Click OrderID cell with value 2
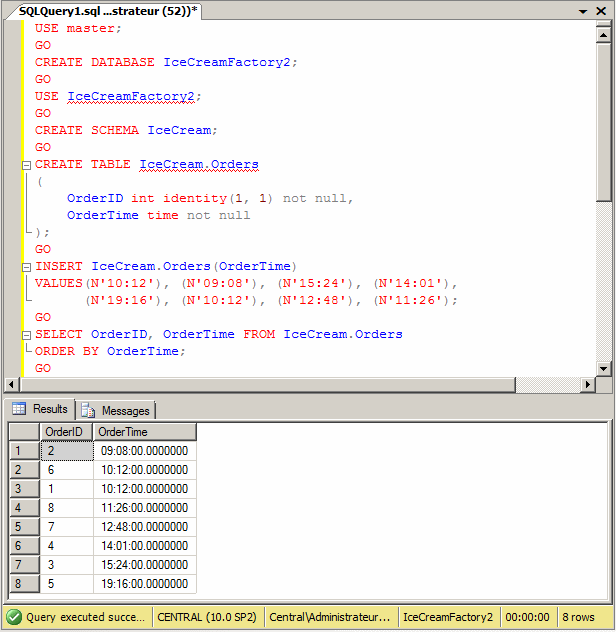 67,451
